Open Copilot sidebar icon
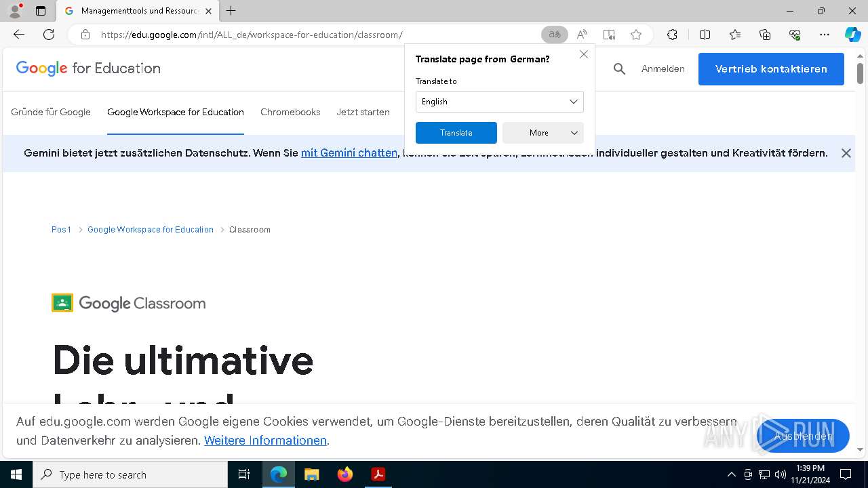 point(852,35)
